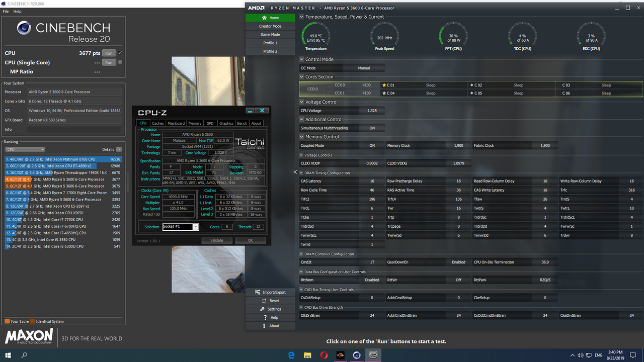This screenshot has width=644, height=362.
Task: Collapse the Cores Section
Action: pyautogui.click(x=301, y=77)
